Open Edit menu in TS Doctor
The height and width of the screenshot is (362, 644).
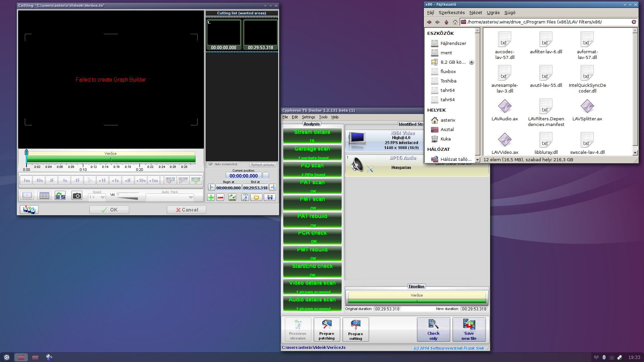point(295,117)
